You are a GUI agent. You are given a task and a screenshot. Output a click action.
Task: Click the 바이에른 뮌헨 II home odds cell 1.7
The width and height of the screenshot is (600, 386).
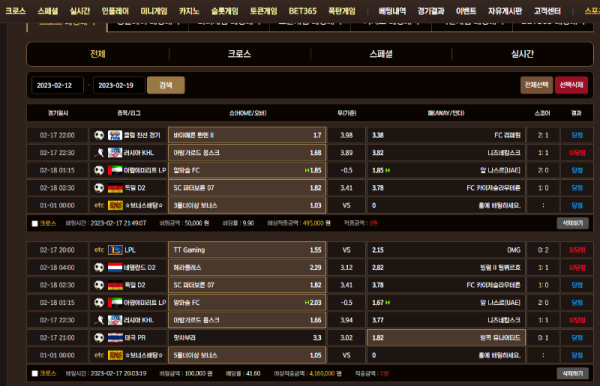click(247, 135)
